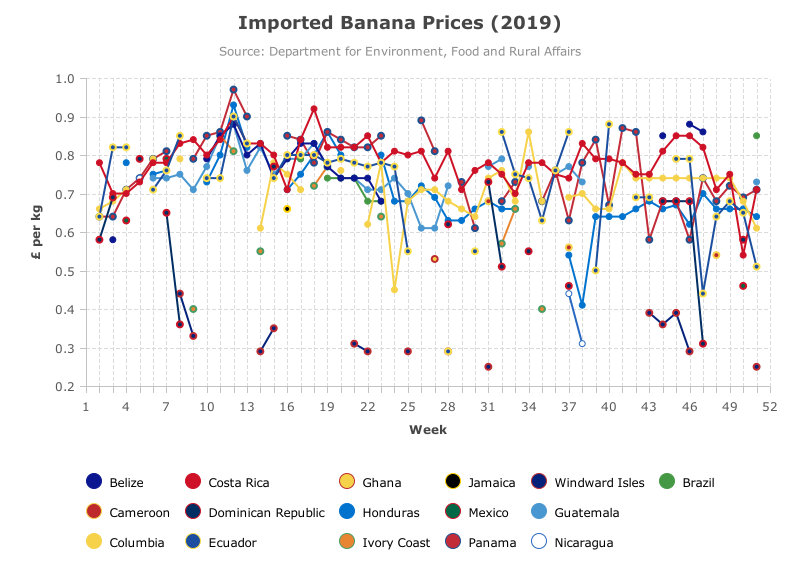Click Dominican Republic legend label

tap(266, 513)
